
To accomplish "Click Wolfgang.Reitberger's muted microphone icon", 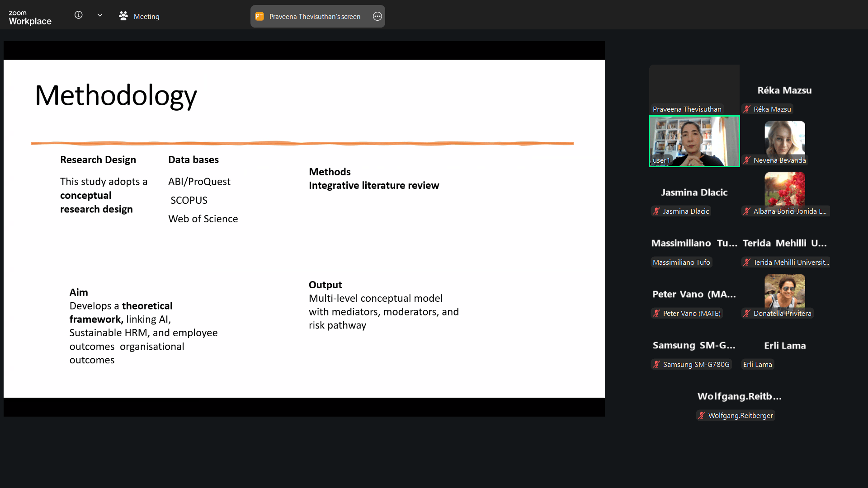I will (702, 415).
